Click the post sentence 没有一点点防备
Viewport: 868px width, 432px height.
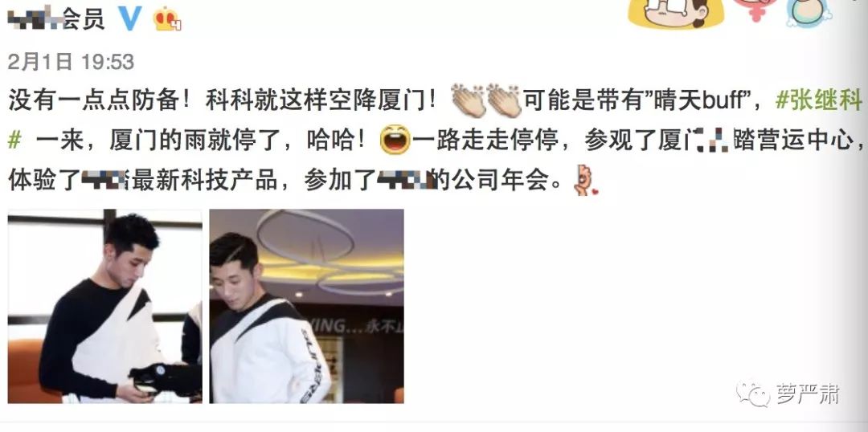pyautogui.click(x=99, y=101)
